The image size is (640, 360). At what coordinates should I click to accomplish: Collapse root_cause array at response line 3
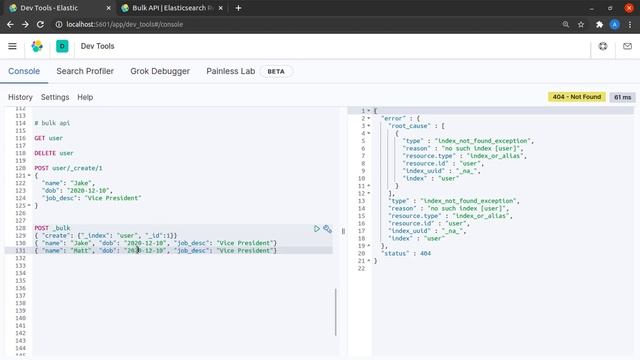pos(369,126)
